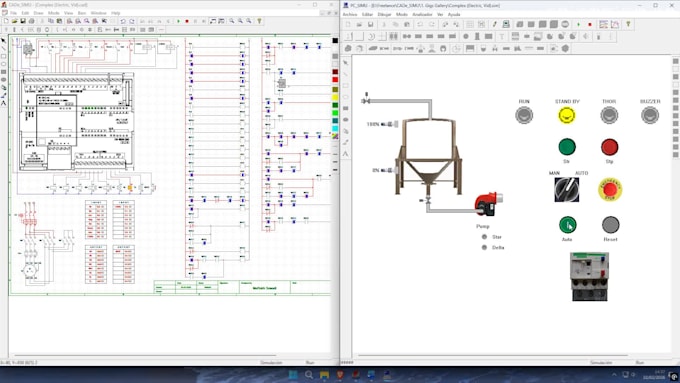Viewport: 680px width, 383px height.
Task: Click red stop simulation icon in PC_SIMU
Action: 589,24
